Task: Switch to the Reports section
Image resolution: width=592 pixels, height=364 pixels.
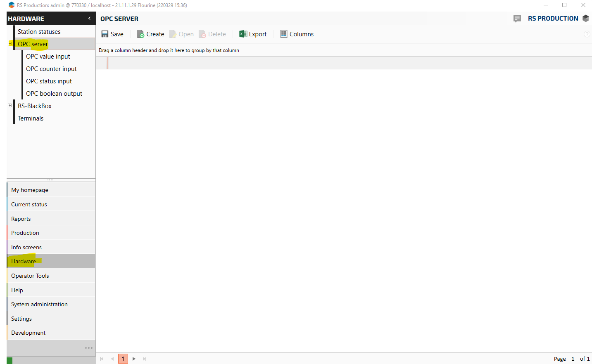Action: (21, 219)
